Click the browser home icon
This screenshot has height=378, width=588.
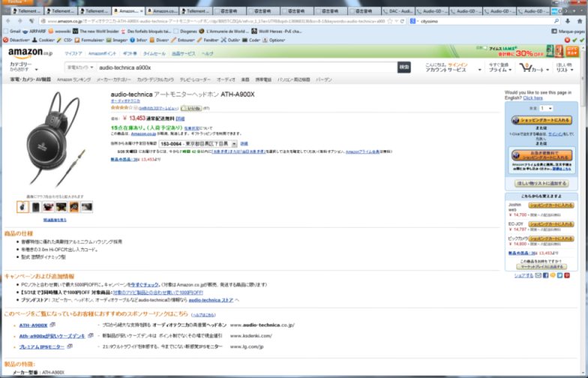click(580, 21)
